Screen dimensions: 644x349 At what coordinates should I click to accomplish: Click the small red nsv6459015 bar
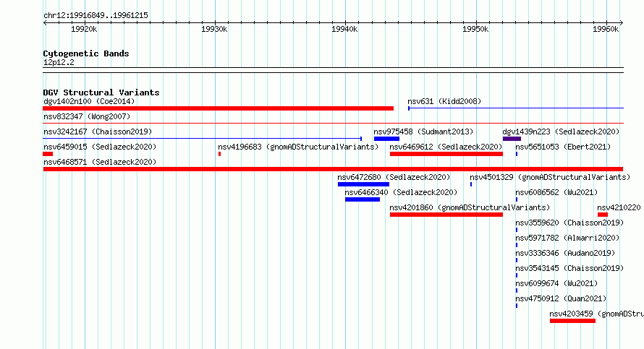[x=48, y=154]
